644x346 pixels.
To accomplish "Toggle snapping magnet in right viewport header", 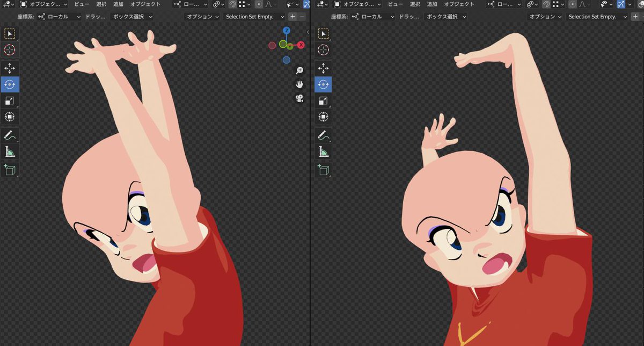I will pos(546,4).
